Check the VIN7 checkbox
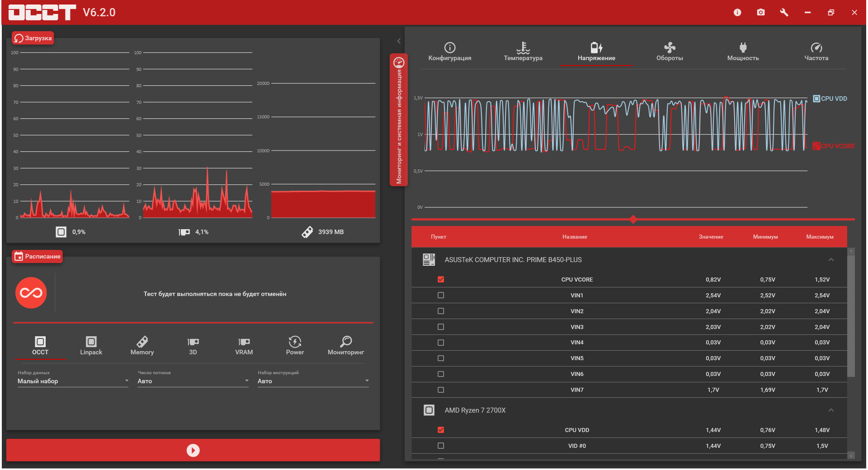The width and height of the screenshot is (868, 470). point(441,390)
